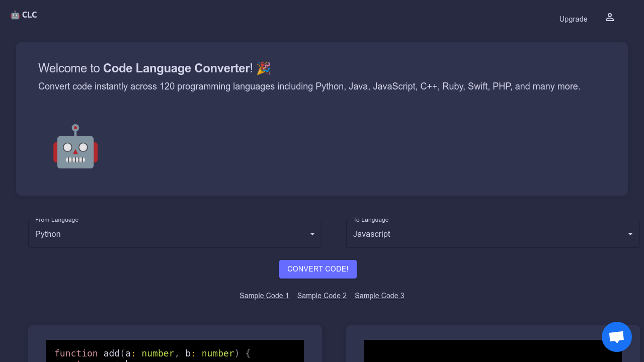
Task: Open the From Language dropdown showing Python
Action: tap(175, 234)
